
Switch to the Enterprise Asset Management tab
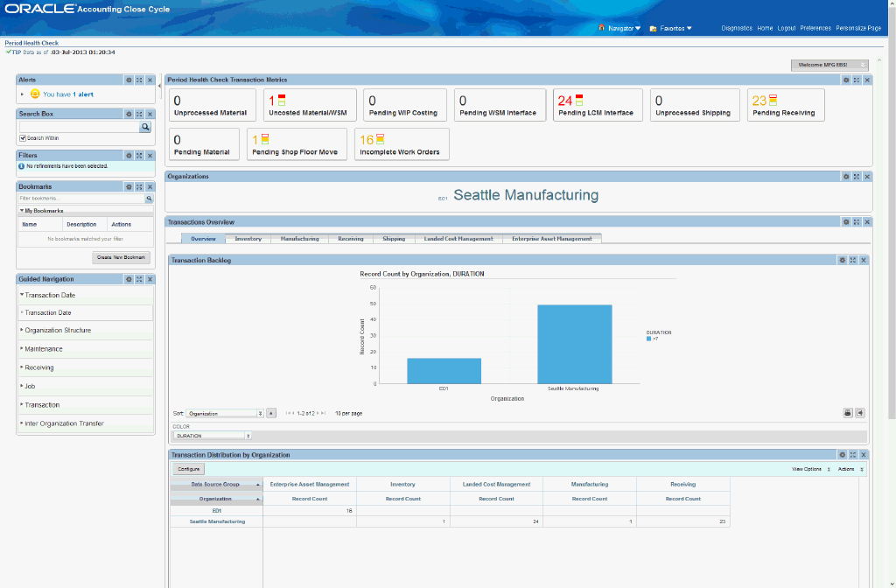click(x=552, y=239)
